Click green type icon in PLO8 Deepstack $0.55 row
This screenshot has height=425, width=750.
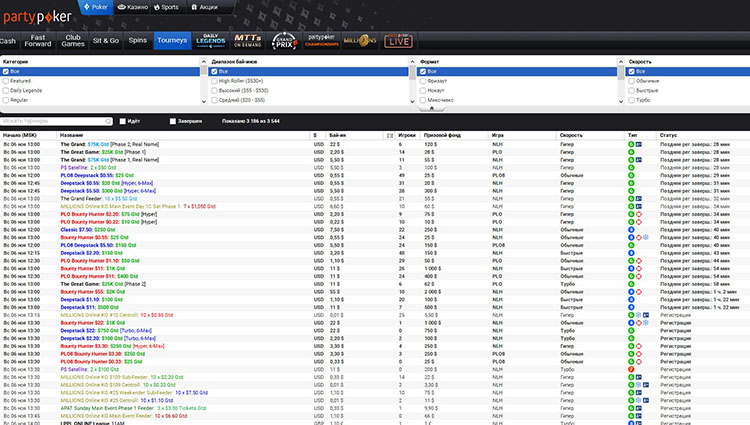[x=631, y=175]
